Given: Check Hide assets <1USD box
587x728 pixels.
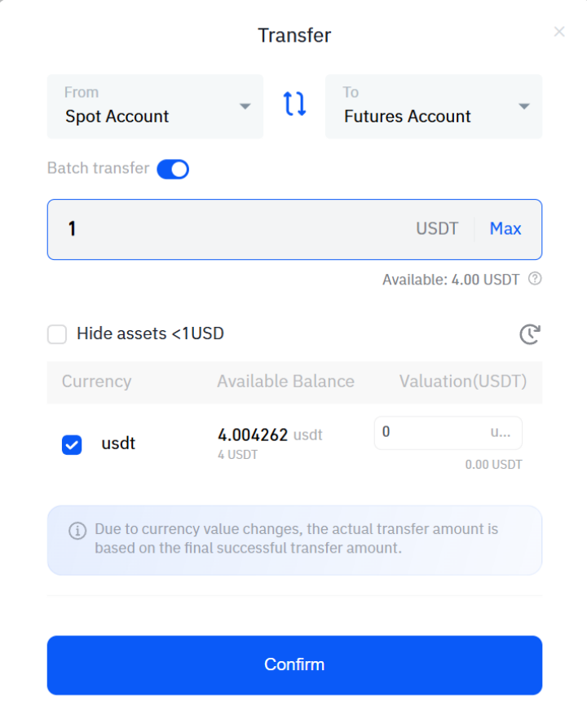Looking at the screenshot, I should pos(57,333).
